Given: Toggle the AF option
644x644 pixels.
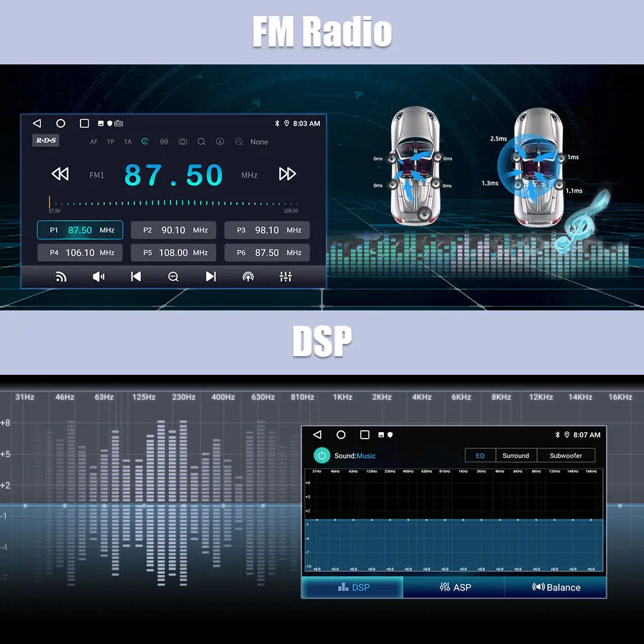Looking at the screenshot, I should pos(94,142).
